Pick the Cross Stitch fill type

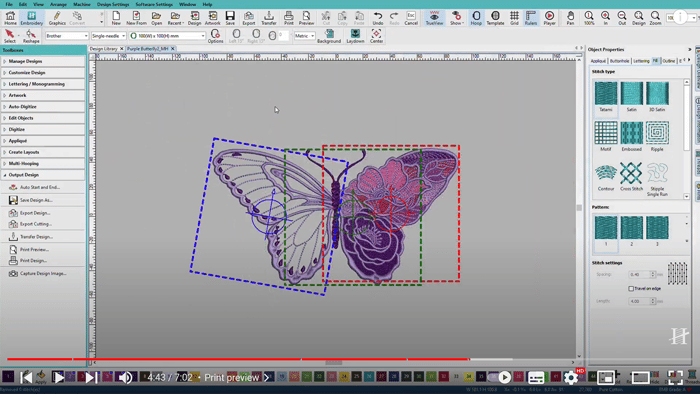[x=631, y=176]
